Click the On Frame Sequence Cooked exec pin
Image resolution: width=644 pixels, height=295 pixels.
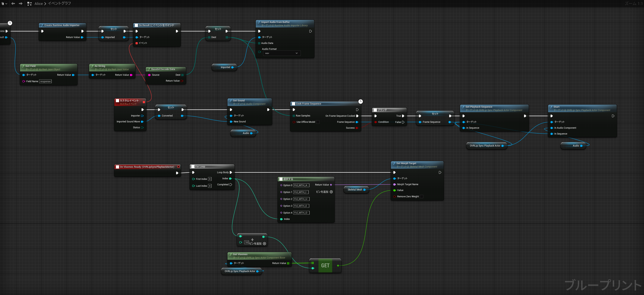pyautogui.click(x=357, y=116)
